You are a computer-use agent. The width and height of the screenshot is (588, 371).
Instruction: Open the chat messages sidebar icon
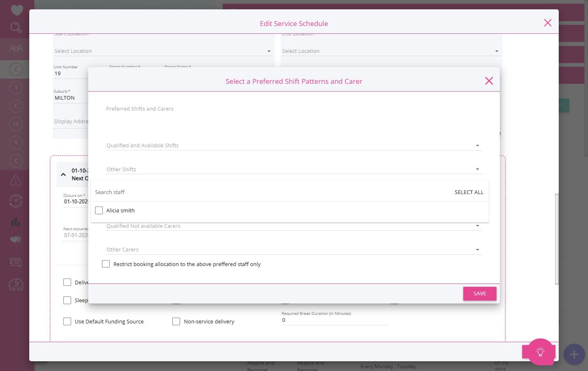tap(16, 262)
